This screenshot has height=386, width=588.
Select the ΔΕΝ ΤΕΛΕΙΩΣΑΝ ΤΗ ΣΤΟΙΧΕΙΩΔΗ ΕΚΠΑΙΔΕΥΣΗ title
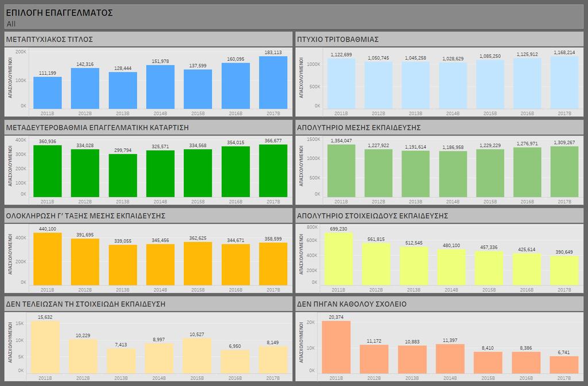tap(86, 304)
